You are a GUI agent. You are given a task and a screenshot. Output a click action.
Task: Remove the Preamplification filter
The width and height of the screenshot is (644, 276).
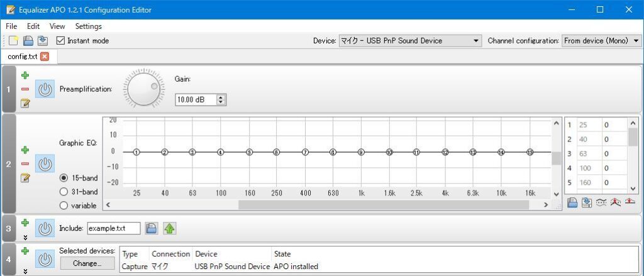[25, 89]
